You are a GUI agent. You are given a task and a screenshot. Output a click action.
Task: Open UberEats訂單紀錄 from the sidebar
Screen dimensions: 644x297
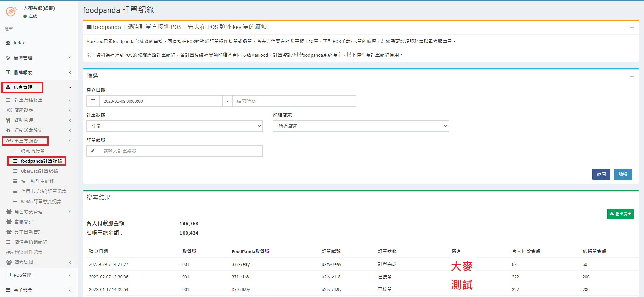coord(39,171)
